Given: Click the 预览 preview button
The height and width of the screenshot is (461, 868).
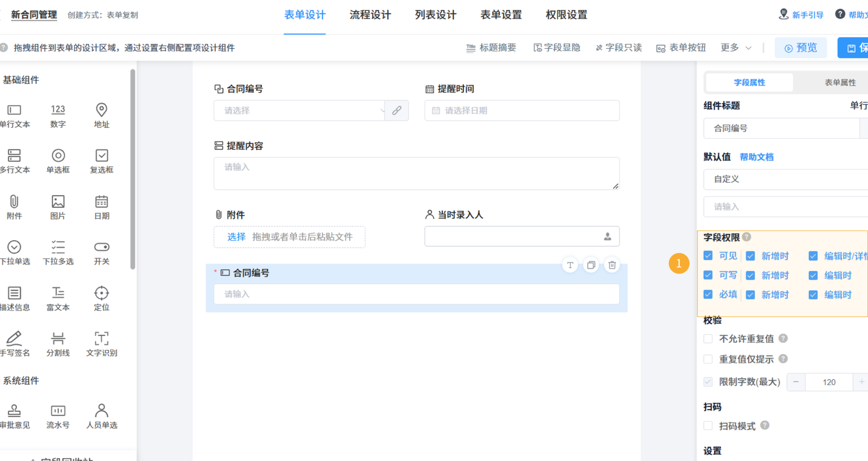Looking at the screenshot, I should [801, 48].
